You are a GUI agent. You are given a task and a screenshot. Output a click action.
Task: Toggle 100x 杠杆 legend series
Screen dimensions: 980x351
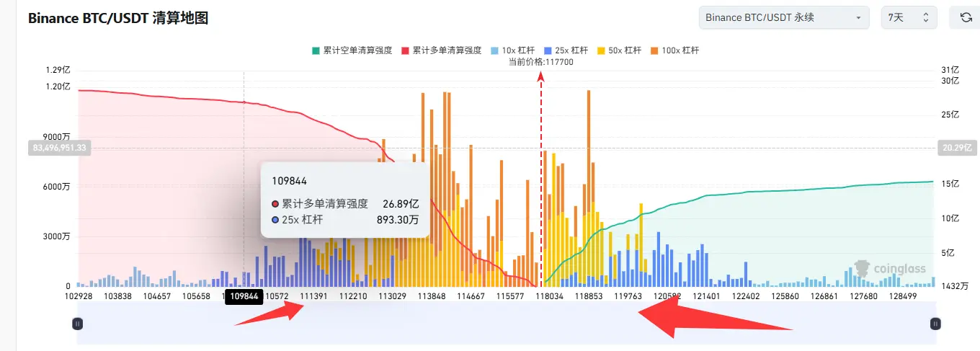point(674,50)
